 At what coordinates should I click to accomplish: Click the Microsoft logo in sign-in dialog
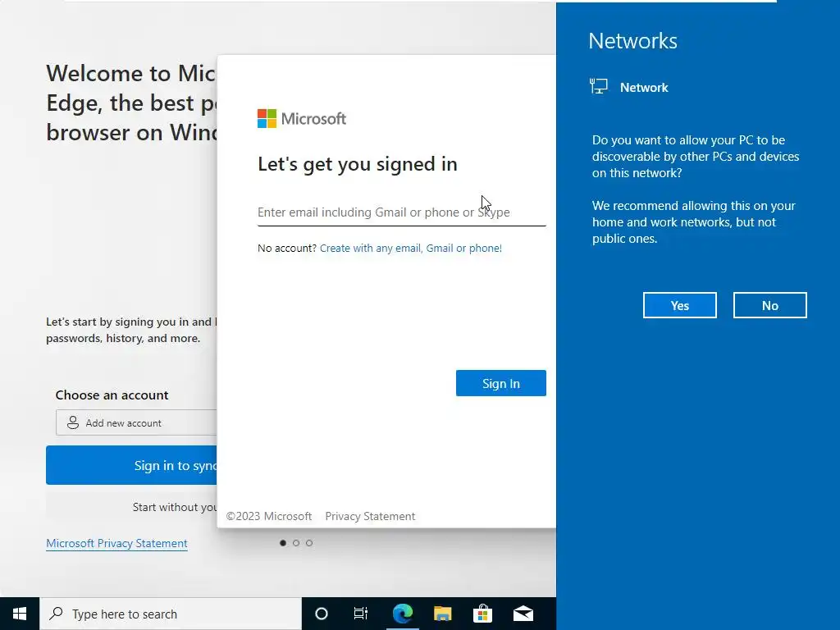point(302,118)
